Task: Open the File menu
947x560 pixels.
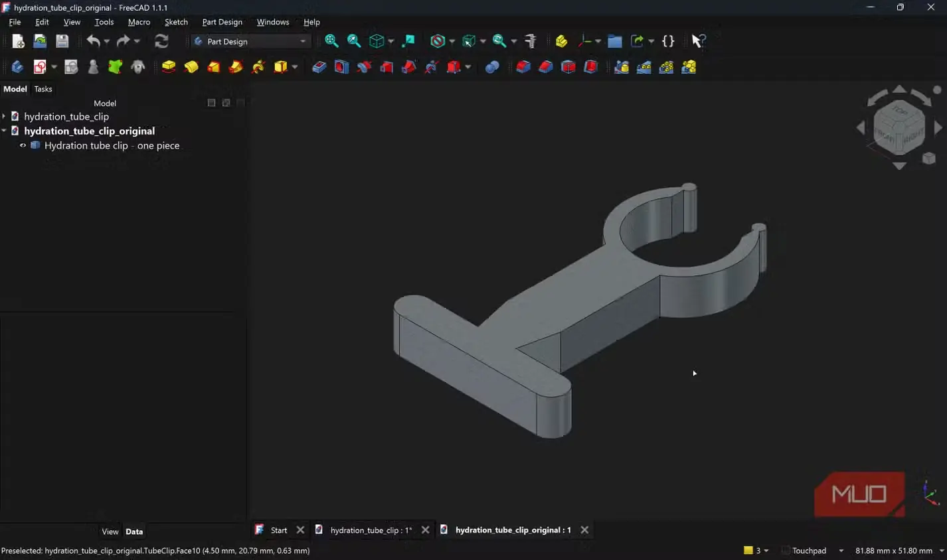Action: click(x=15, y=22)
